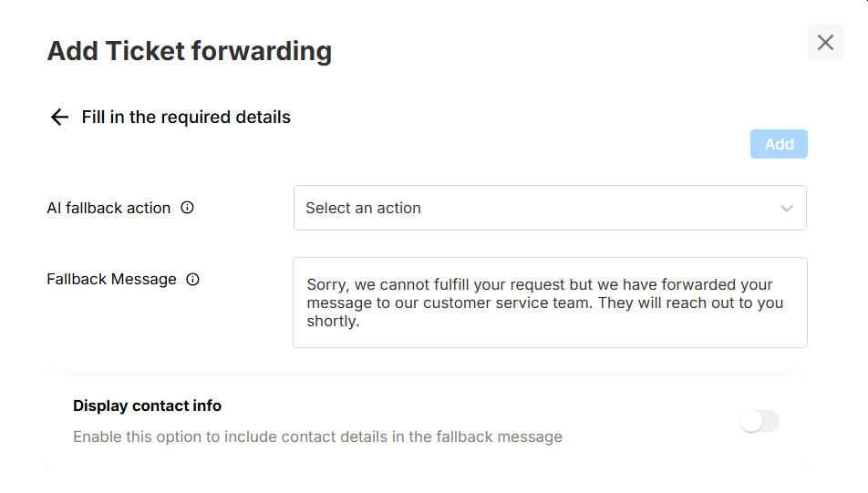Click the 'customer service team' text in the message
The width and height of the screenshot is (868, 493).
point(511,303)
